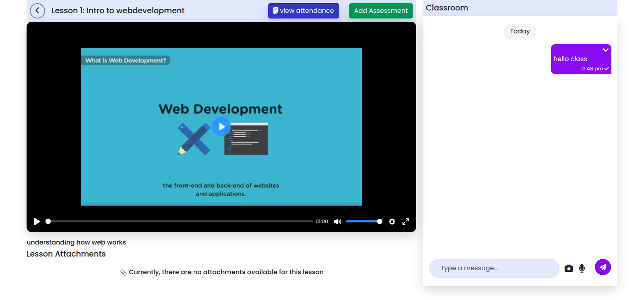Viewport: 644px width, 300px height.
Task: Click the Classroom panel header
Action: [447, 8]
